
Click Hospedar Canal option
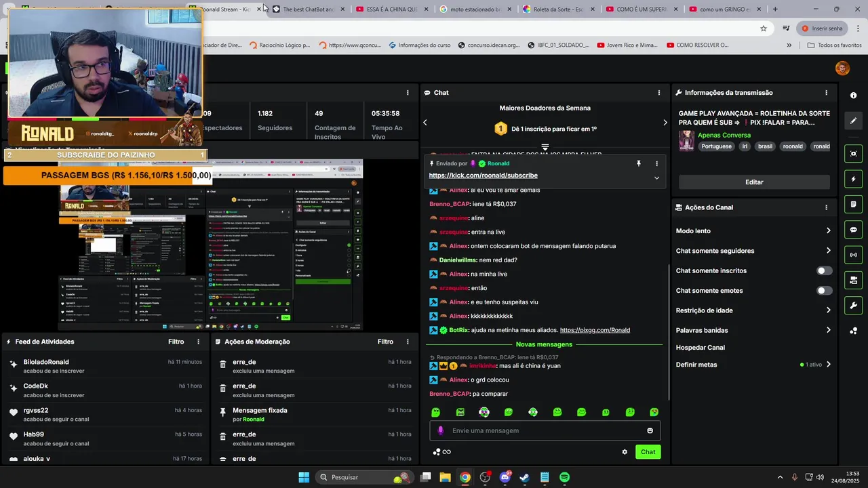tap(701, 348)
